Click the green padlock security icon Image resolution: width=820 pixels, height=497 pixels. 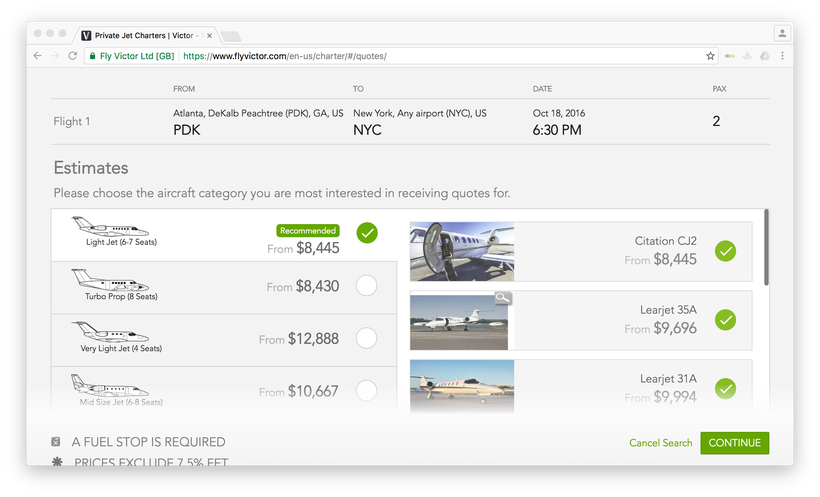(93, 55)
